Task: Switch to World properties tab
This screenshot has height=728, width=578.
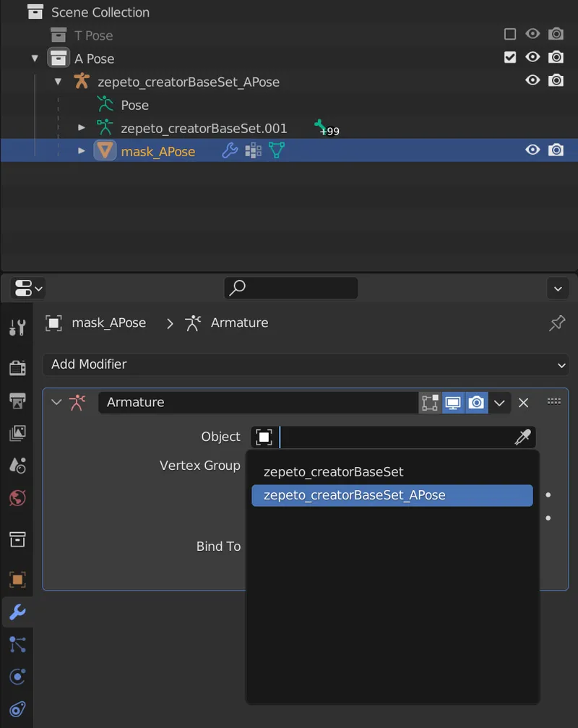Action: [17, 497]
